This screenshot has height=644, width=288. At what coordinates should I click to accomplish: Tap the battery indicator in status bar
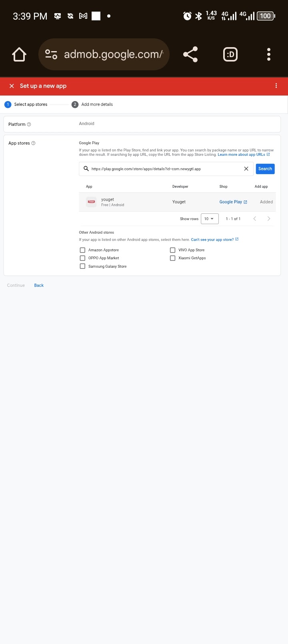[x=266, y=16]
